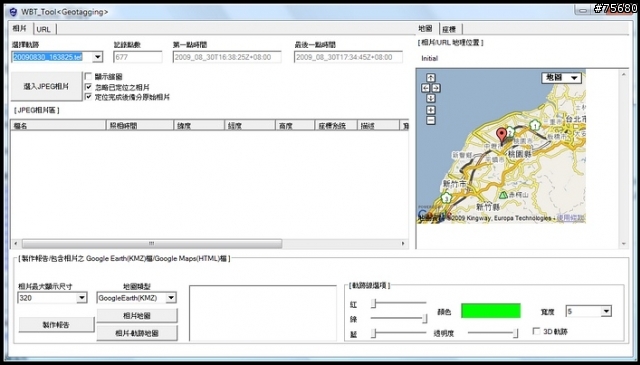Image resolution: width=640 pixels, height=365 pixels.
Task: Click the red location pin on the map
Action: [501, 135]
